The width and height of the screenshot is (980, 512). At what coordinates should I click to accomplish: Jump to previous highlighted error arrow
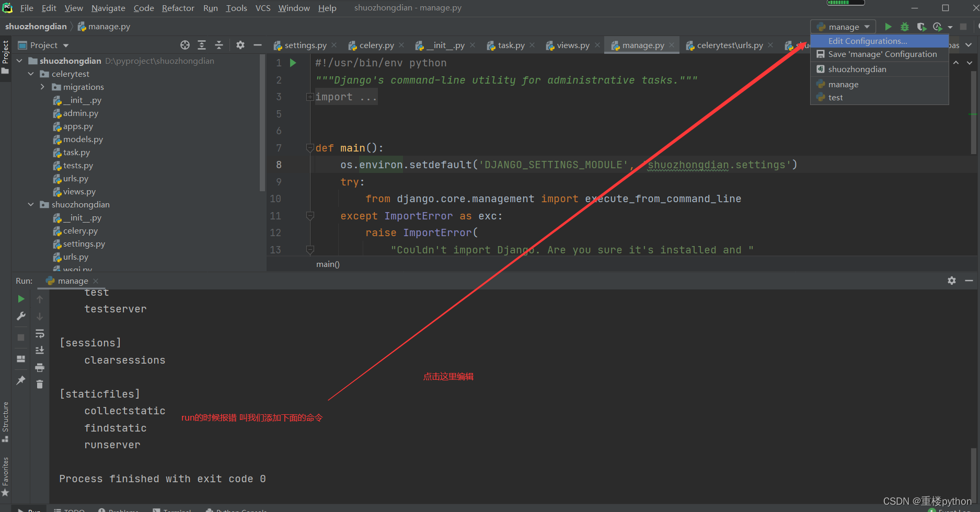click(x=956, y=63)
